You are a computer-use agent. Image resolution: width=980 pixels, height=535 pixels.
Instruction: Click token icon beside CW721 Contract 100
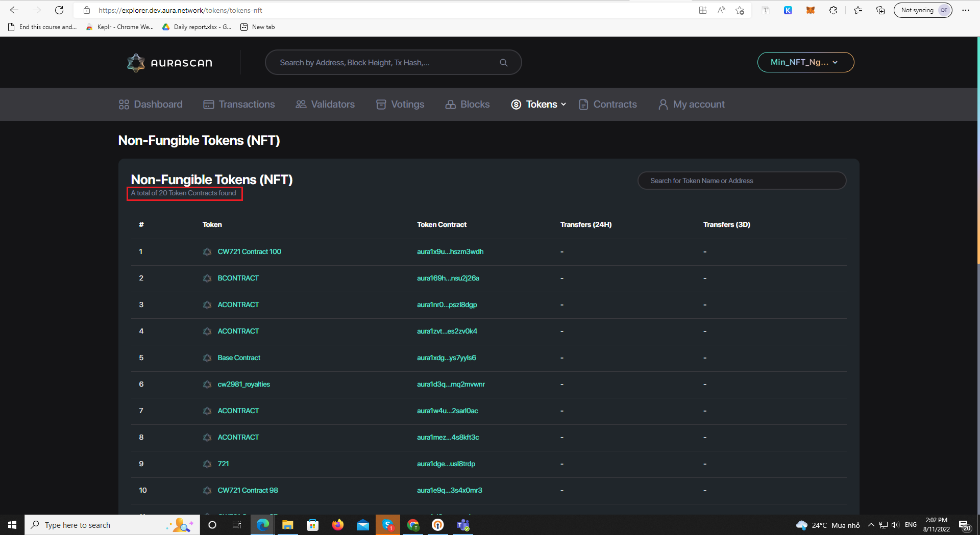pos(207,252)
